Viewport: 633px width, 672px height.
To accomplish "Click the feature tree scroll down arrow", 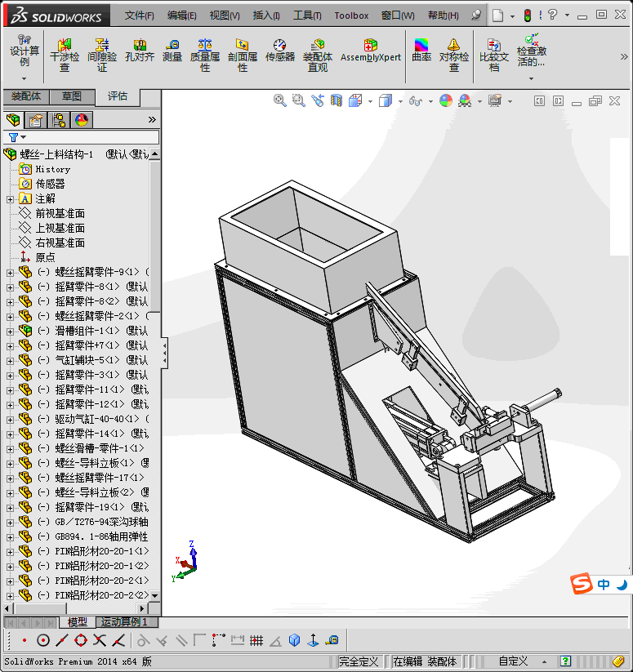I will (154, 596).
